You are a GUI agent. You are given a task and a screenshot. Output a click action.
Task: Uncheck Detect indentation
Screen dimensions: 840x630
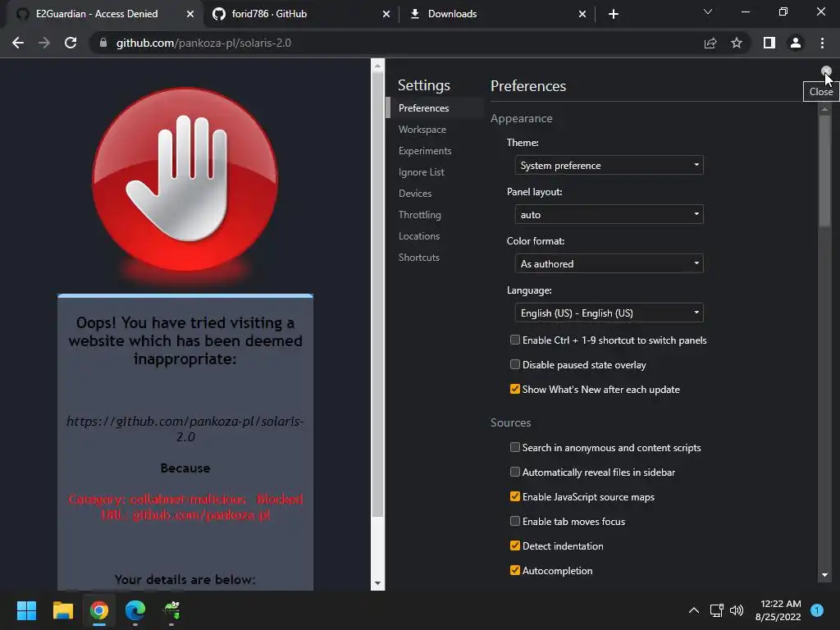pos(515,546)
